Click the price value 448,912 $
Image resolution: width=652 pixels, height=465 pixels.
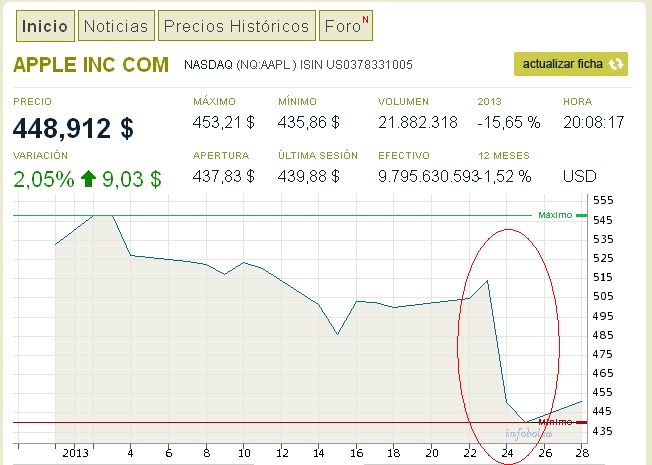pos(73,128)
